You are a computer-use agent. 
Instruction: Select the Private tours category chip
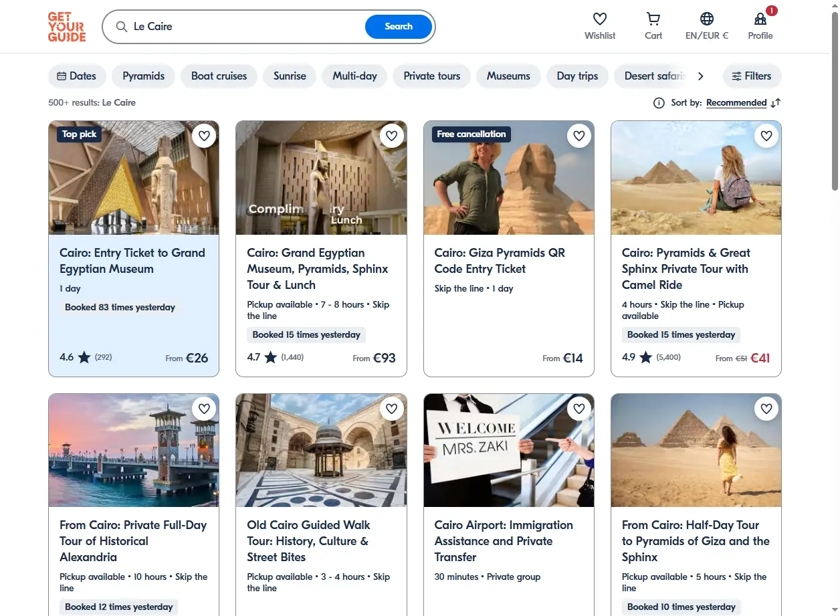(x=432, y=76)
